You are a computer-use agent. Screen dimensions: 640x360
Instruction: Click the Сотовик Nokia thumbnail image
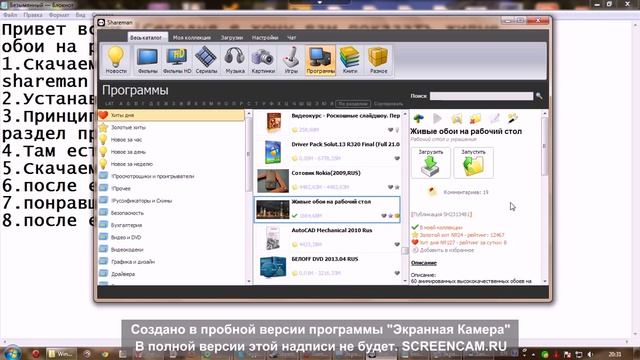pyautogui.click(x=273, y=181)
